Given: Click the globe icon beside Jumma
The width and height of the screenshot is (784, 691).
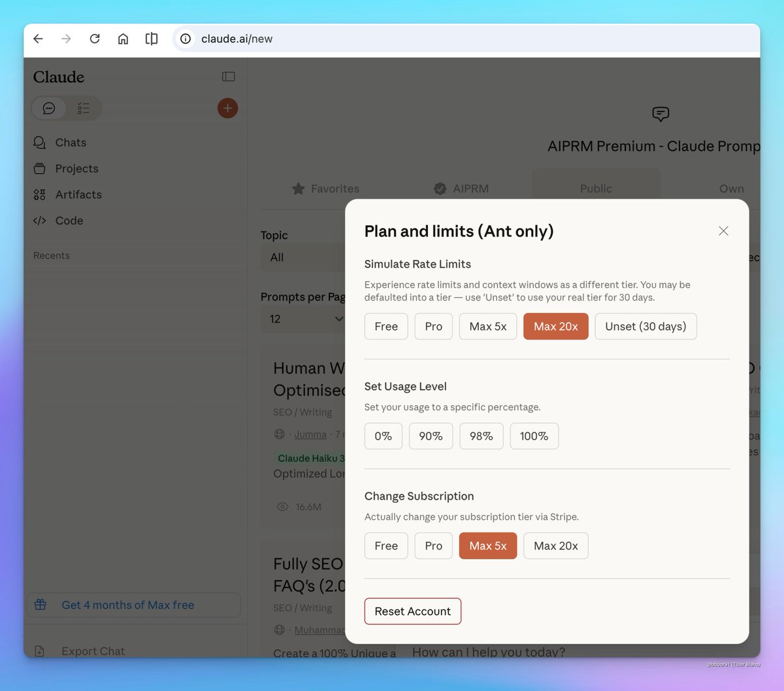Looking at the screenshot, I should (x=280, y=434).
